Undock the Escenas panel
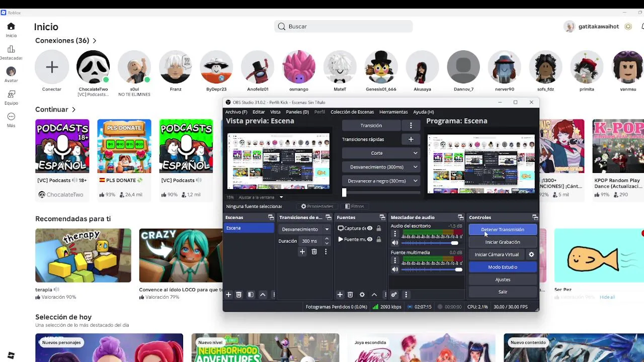The height and width of the screenshot is (362, 644). tap(271, 217)
